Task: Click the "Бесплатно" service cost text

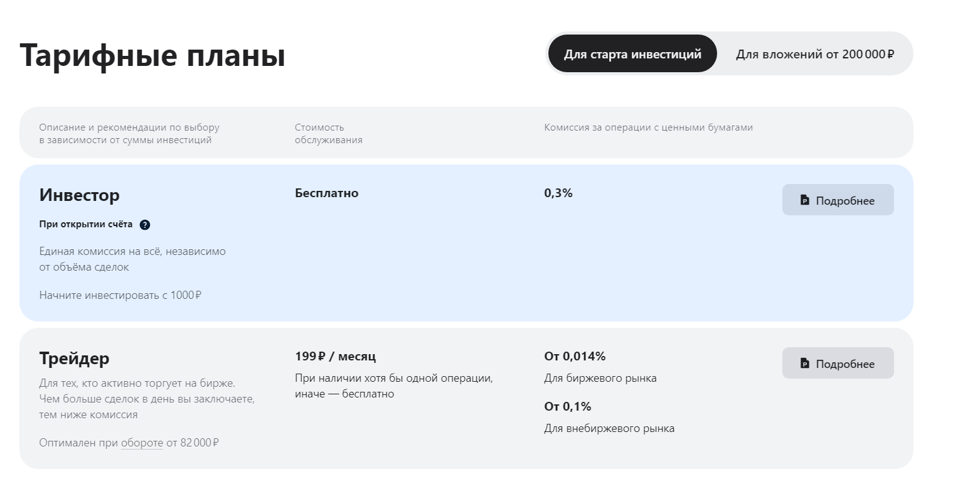Action: point(326,193)
